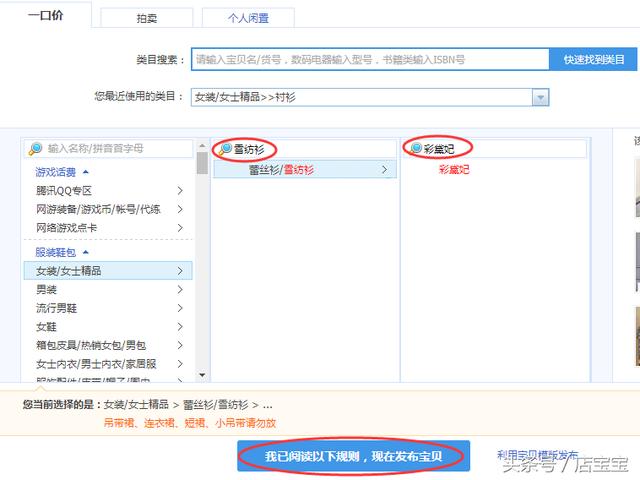Click the magnifier icon beside 彩黛妃

pyautogui.click(x=416, y=148)
